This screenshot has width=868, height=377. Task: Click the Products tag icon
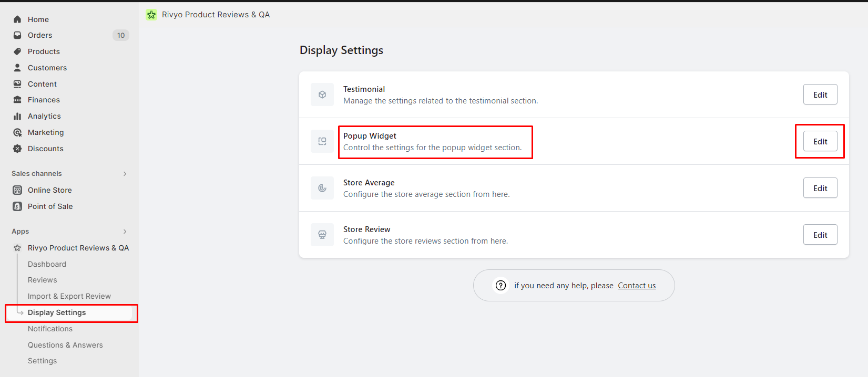17,51
